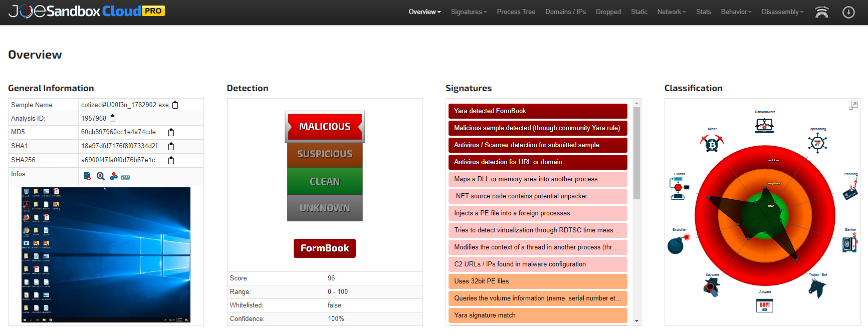868x335 pixels.
Task: Go to the Domains / IPs section
Action: [x=565, y=12]
